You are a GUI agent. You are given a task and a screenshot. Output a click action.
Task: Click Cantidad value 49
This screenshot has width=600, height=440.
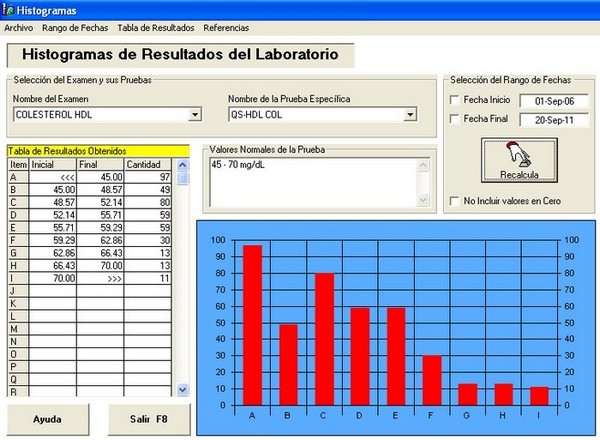(148, 190)
